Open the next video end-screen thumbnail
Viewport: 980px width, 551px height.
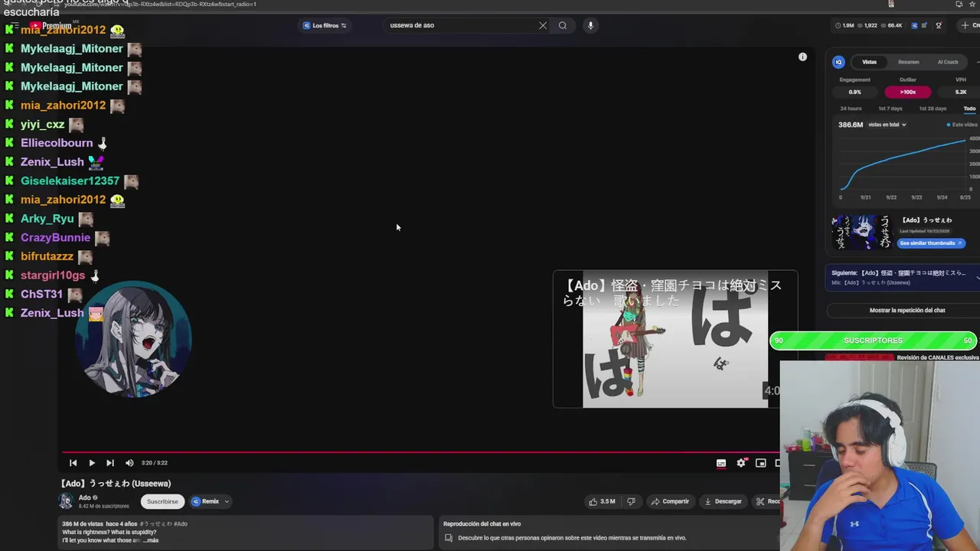pos(675,339)
